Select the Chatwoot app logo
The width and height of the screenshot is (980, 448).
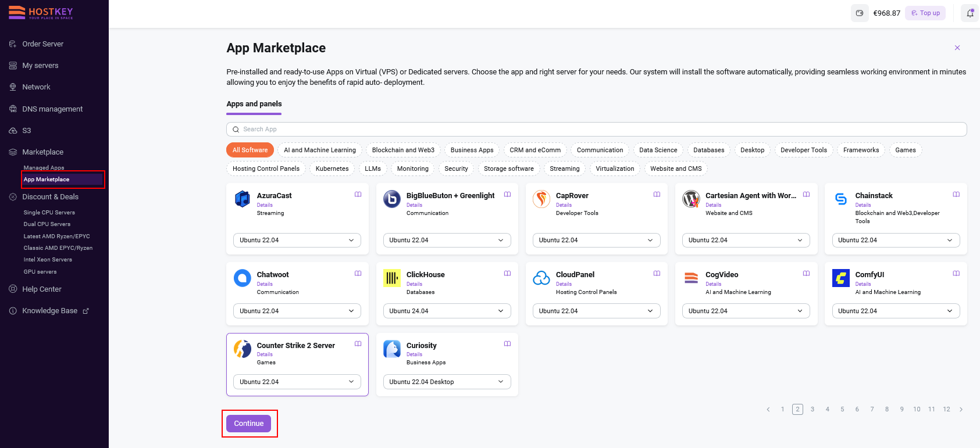point(243,278)
